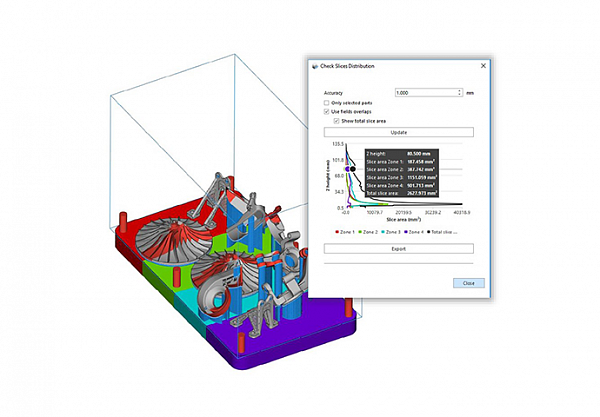Select the Zone 1 red legend marker
The height and width of the screenshot is (417, 600).
tap(335, 231)
